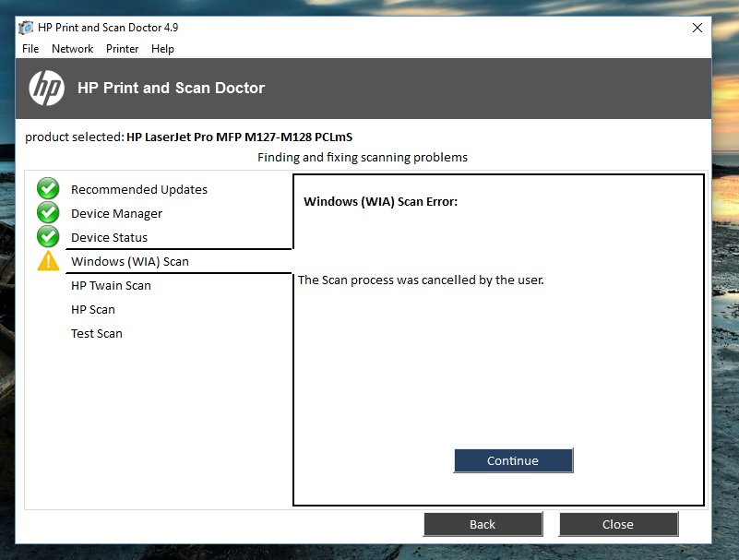
Task: Click the 'Finding and fixing scanning problems' text
Action: pyautogui.click(x=363, y=158)
